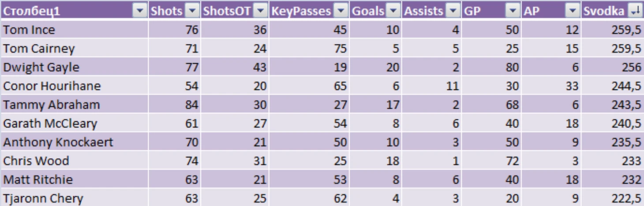Viewport: 644px width, 206px height.
Task: Click the Svodka sorted-descending filter button
Action: (x=636, y=11)
